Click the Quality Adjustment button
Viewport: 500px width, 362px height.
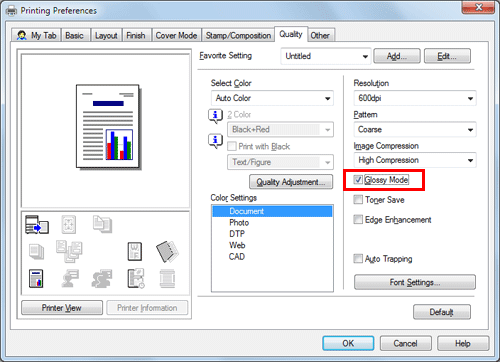(x=291, y=182)
